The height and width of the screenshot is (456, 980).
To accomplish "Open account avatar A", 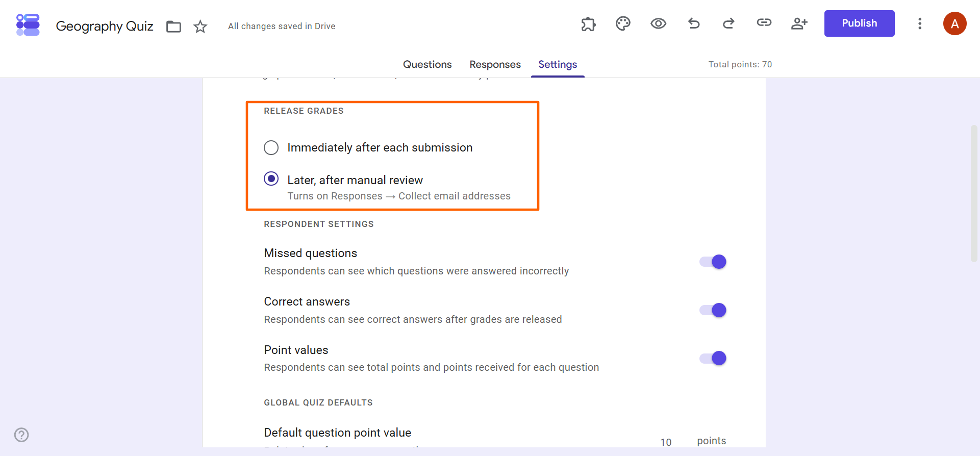I will (954, 23).
